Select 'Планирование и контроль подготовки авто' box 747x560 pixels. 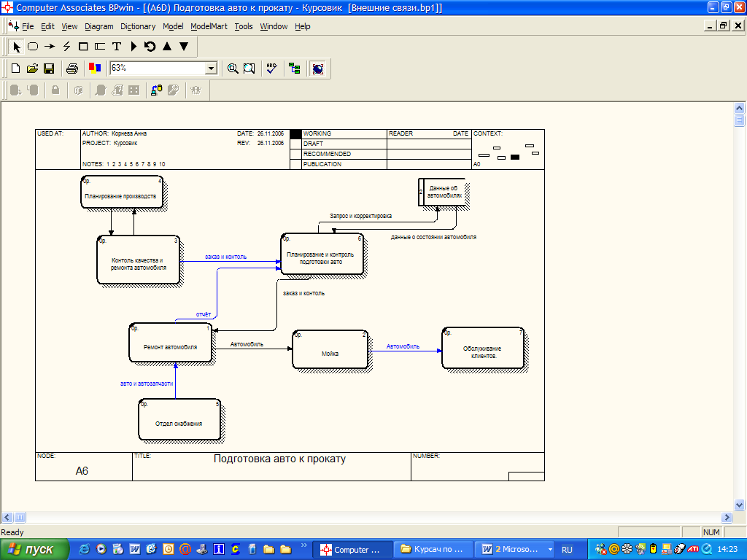click(322, 254)
